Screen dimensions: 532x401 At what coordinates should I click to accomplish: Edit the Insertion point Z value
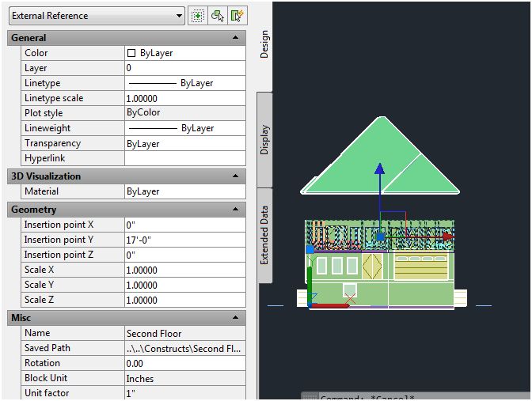185,255
